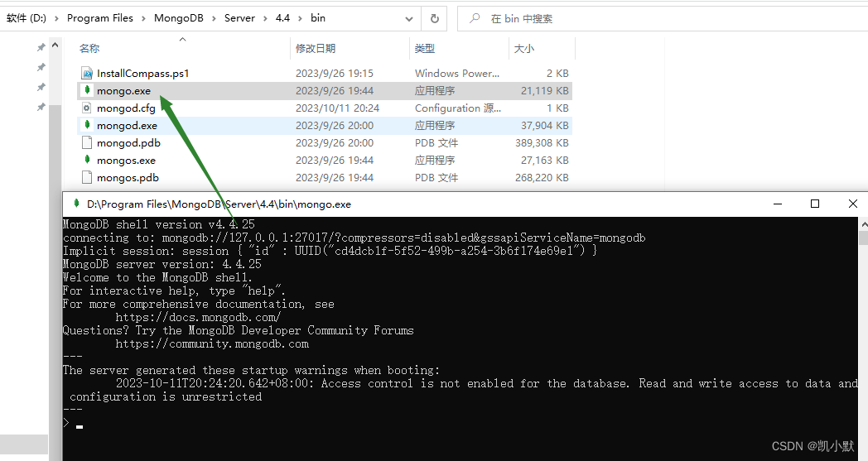Image resolution: width=868 pixels, height=461 pixels.
Task: Click the 2023/9/26 19:15 date cell
Action: (x=335, y=73)
